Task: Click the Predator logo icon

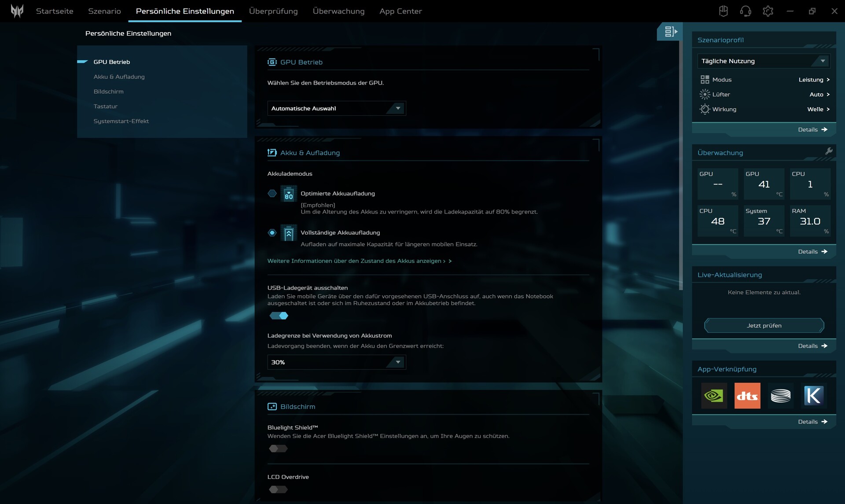Action: (17, 11)
